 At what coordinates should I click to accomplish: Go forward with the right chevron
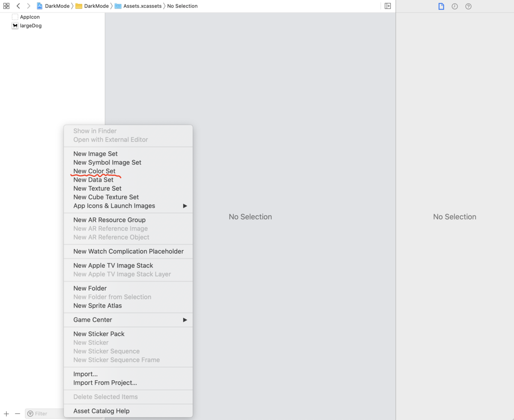(x=29, y=6)
